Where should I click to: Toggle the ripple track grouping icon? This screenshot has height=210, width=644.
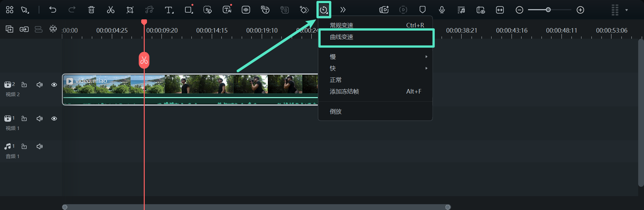tap(39, 29)
